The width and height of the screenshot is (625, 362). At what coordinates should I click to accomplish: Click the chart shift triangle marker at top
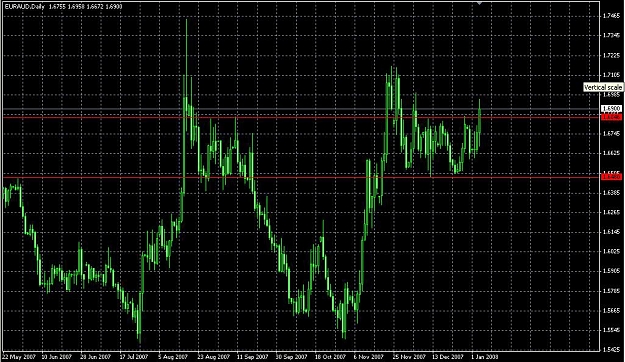pos(480,3)
